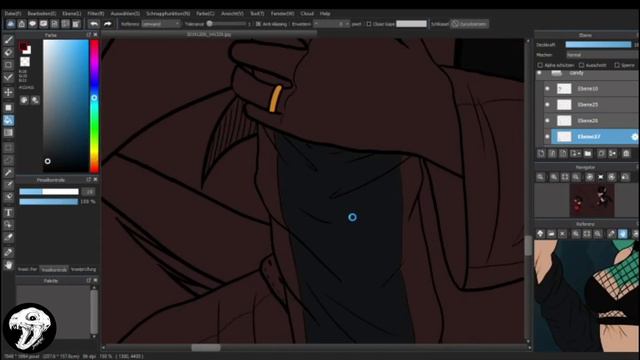
Task: Open the Schnappfunktion menu
Action: (x=168, y=13)
